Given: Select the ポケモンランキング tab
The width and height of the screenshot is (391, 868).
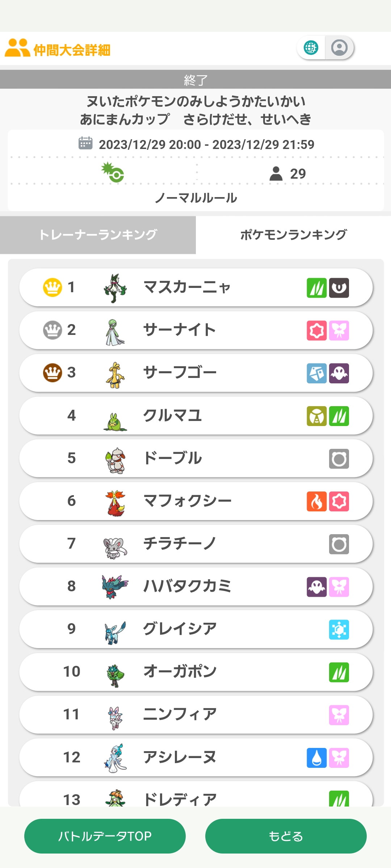Looking at the screenshot, I should (293, 235).
